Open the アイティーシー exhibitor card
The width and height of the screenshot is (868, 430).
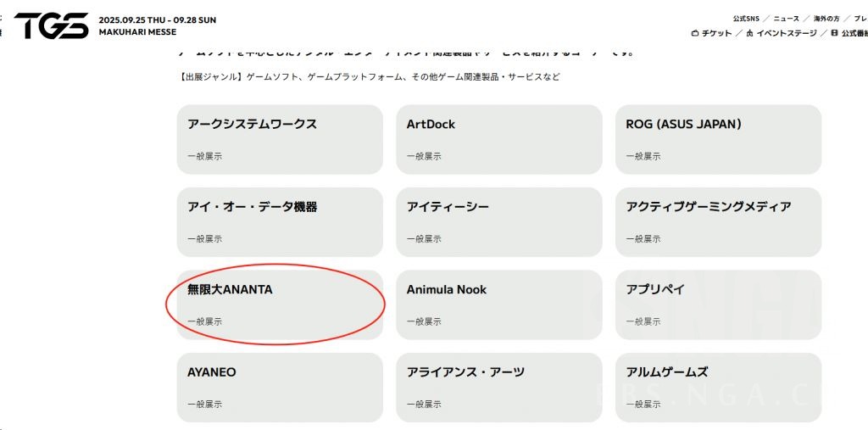[x=498, y=222]
